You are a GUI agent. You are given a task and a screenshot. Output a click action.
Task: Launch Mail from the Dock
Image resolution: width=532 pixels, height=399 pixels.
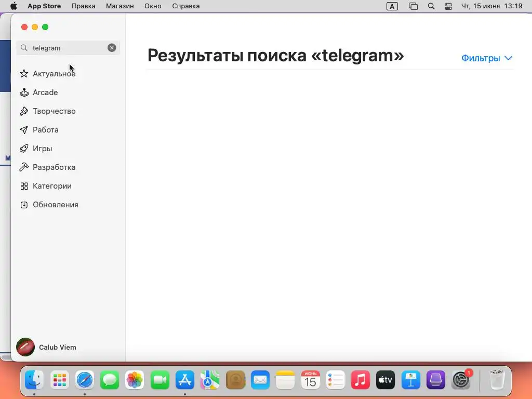click(x=260, y=380)
